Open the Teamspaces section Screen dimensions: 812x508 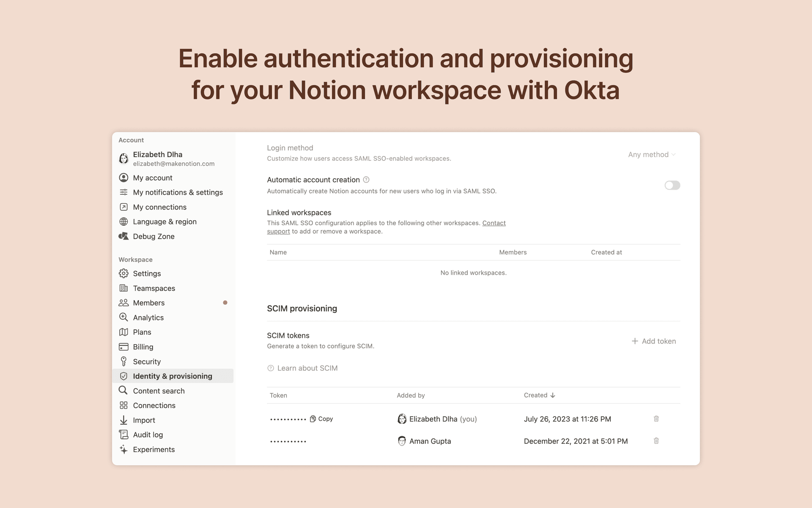[154, 288]
